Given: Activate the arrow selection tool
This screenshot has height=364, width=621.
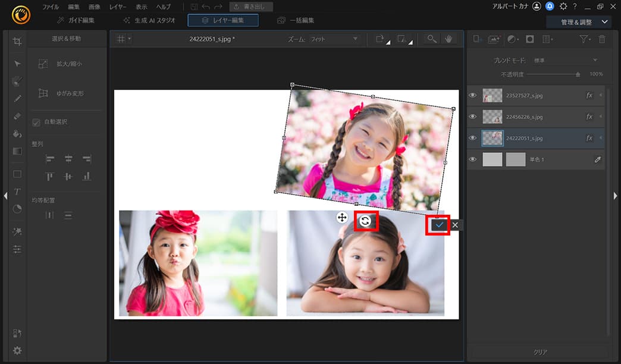Looking at the screenshot, I should [x=17, y=63].
